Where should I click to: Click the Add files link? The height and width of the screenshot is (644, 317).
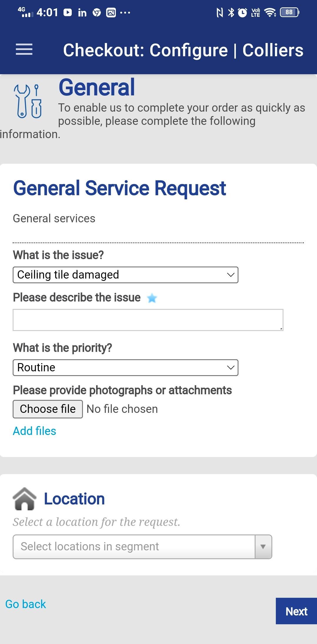(34, 431)
